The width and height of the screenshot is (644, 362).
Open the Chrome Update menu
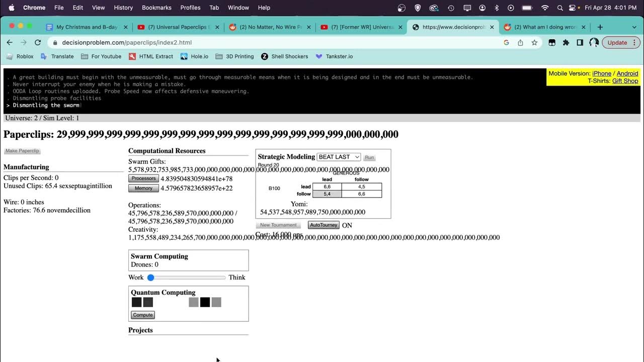pyautogui.click(x=620, y=43)
